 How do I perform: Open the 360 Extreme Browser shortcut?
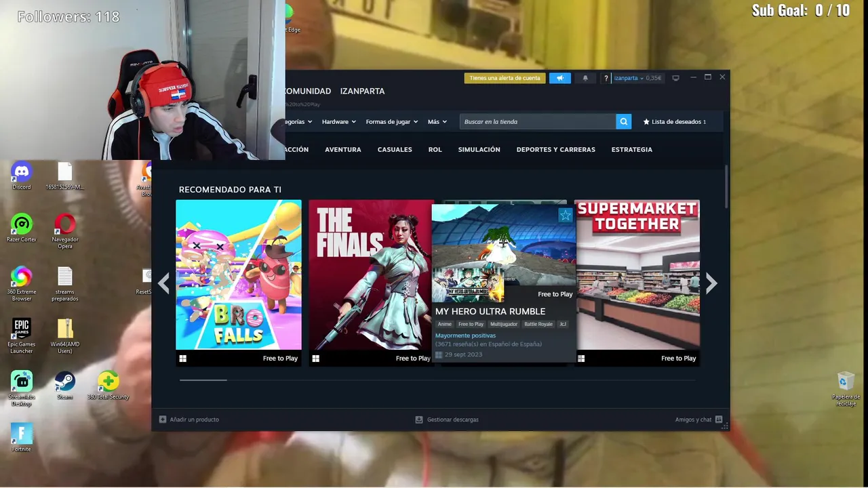pyautogui.click(x=22, y=283)
